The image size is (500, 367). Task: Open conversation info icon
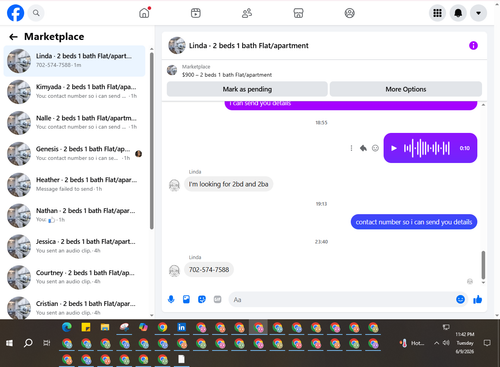[473, 46]
